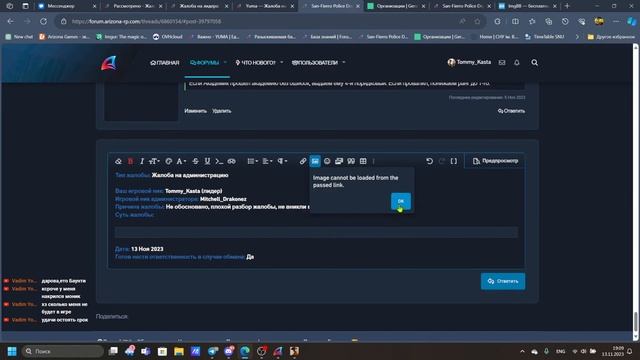Image resolution: width=640 pixels, height=360 pixels.
Task: Undo last editor action
Action: (429, 161)
